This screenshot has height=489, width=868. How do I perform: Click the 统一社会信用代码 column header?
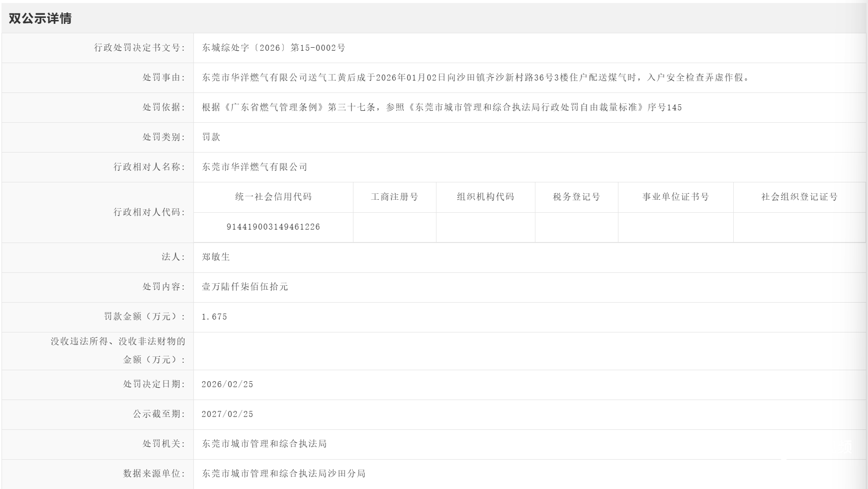273,197
